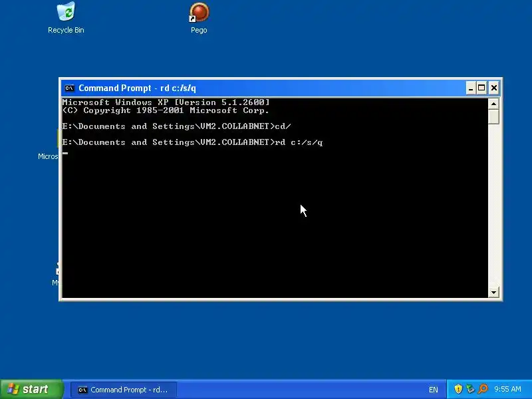
Task: Open the security shield tray icon
Action: (x=458, y=389)
